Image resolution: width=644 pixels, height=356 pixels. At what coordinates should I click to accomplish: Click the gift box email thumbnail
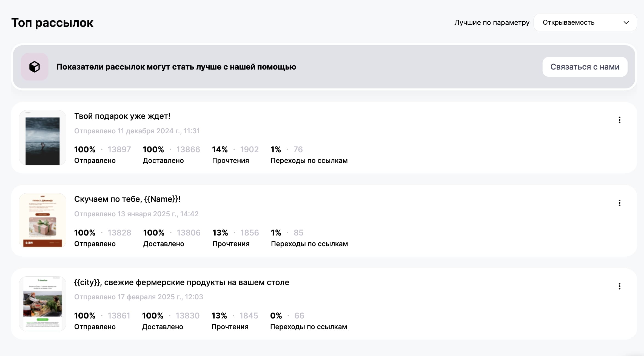click(x=42, y=221)
